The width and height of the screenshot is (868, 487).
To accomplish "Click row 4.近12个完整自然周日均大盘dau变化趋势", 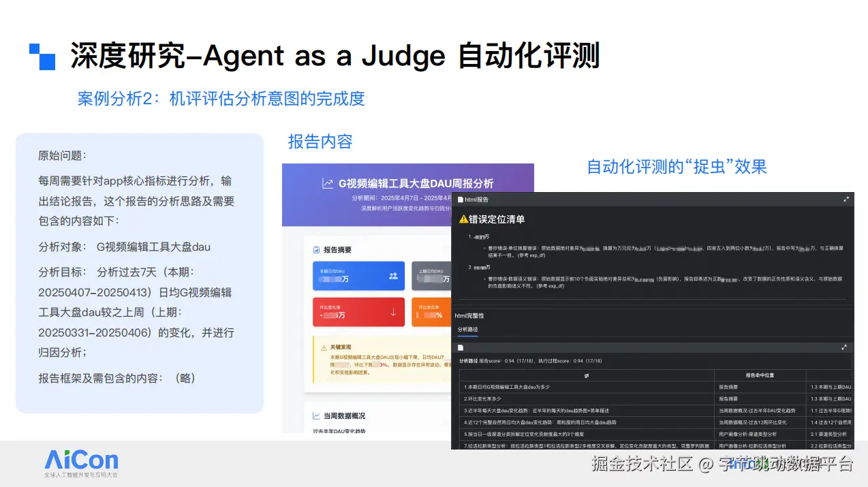I will (x=587, y=422).
